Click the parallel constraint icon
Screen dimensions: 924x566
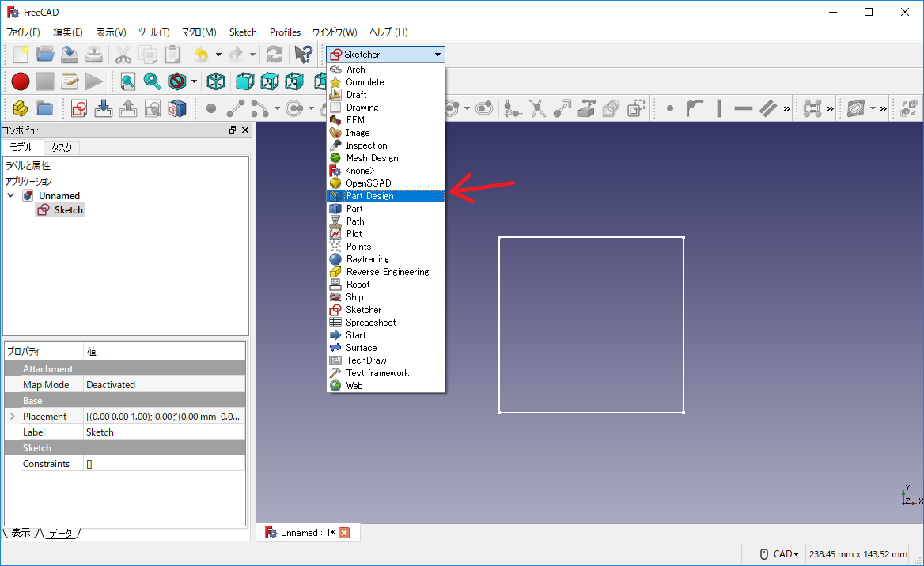[x=768, y=108]
